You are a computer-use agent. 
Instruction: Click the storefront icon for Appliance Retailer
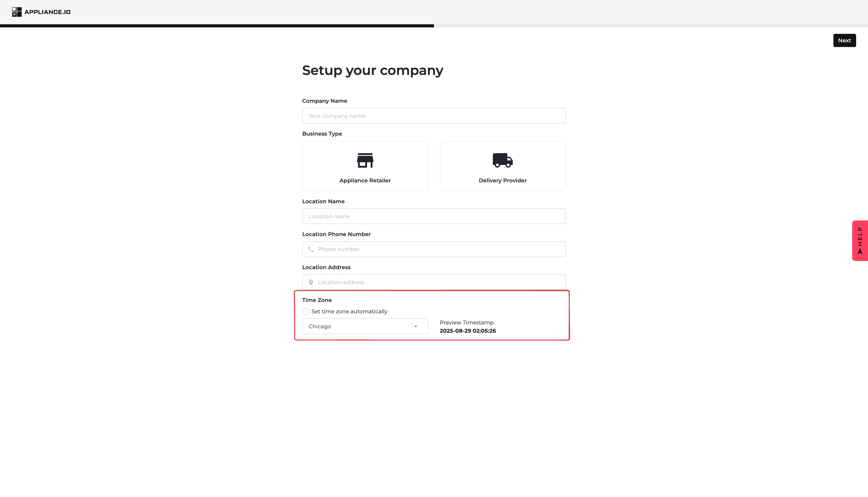(x=365, y=160)
